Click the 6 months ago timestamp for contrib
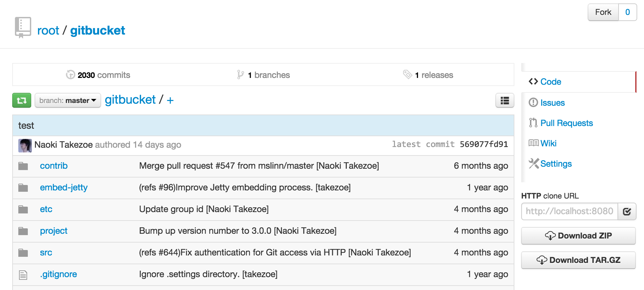This screenshot has width=644, height=290. pyautogui.click(x=481, y=166)
